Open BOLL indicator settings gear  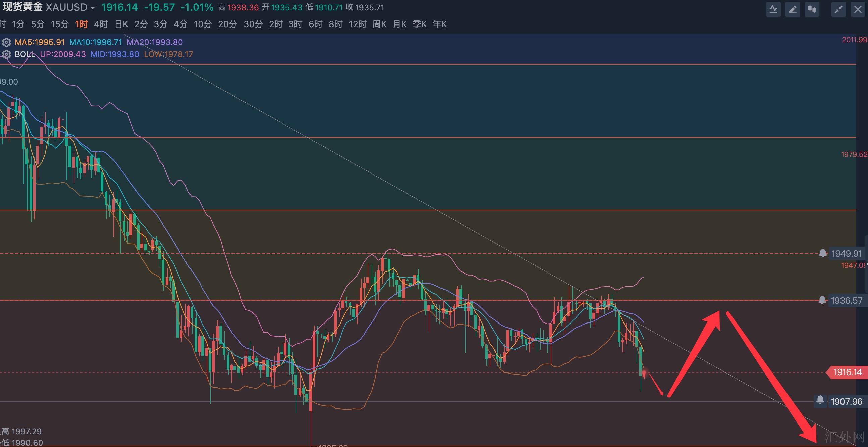(x=6, y=54)
